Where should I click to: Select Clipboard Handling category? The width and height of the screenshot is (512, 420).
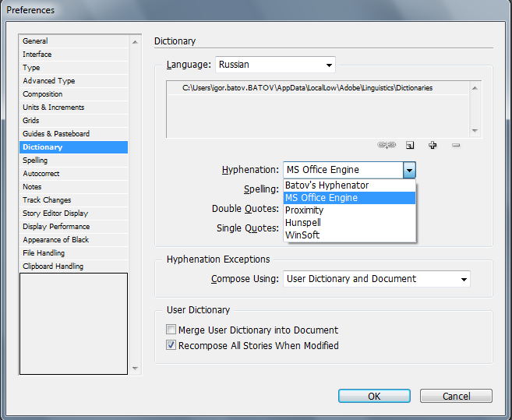pyautogui.click(x=73, y=266)
